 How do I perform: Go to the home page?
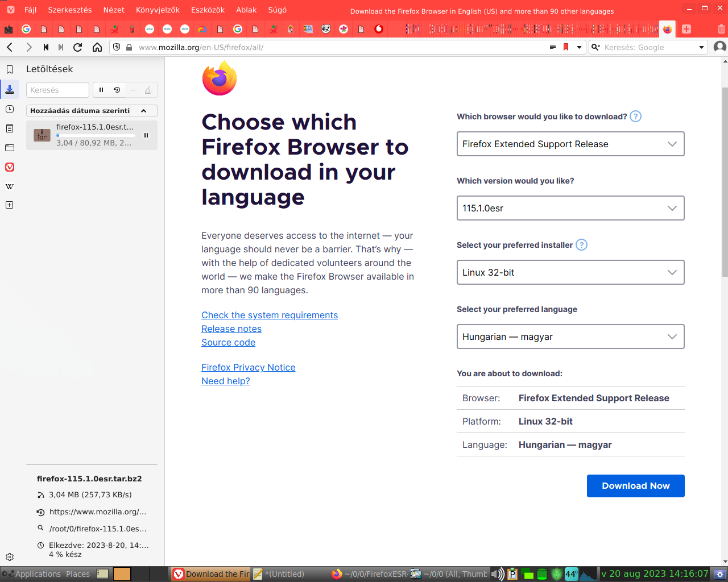pos(97,47)
